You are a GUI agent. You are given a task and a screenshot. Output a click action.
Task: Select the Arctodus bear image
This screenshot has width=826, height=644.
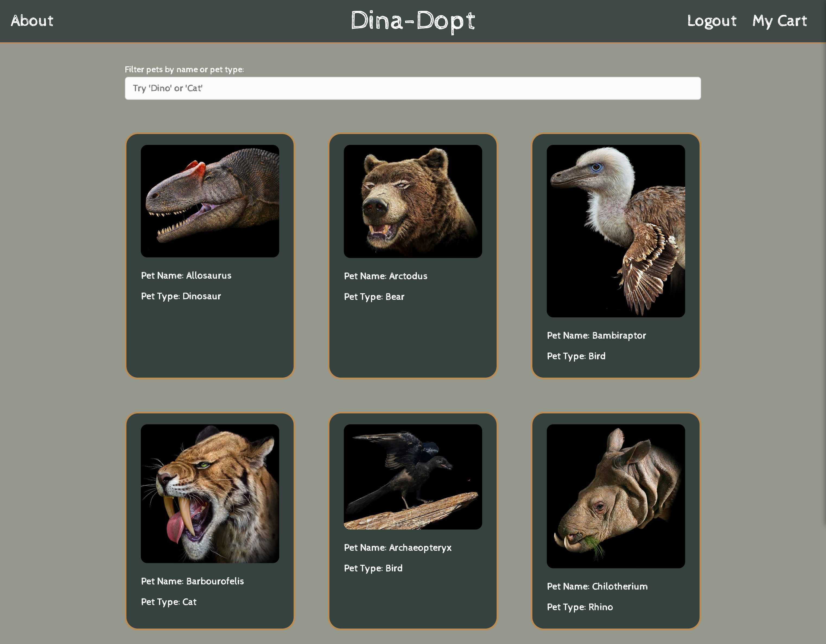413,201
